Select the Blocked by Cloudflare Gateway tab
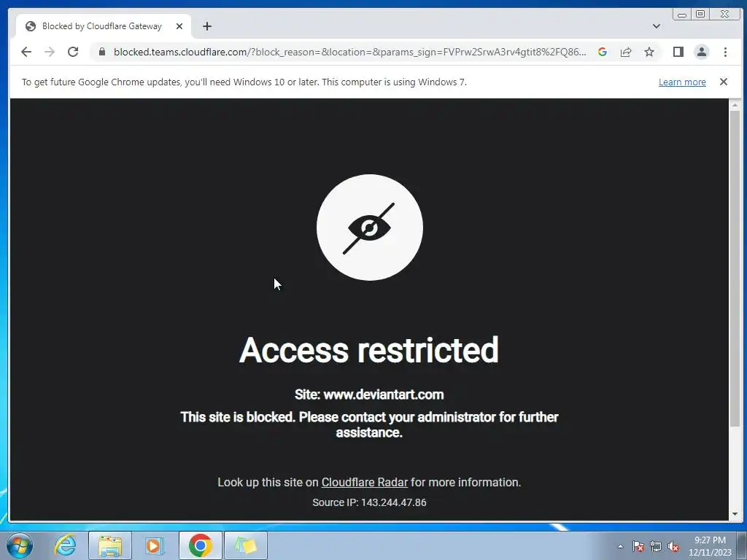This screenshot has height=560, width=747. tap(102, 26)
